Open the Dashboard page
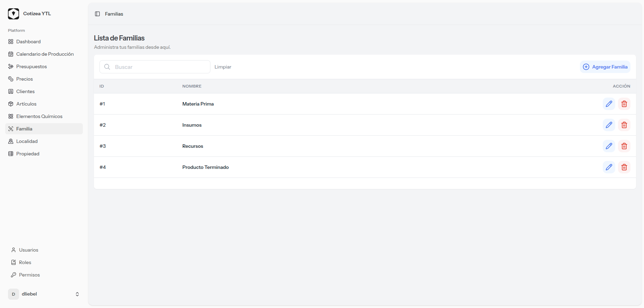The height and width of the screenshot is (308, 644). pos(28,42)
